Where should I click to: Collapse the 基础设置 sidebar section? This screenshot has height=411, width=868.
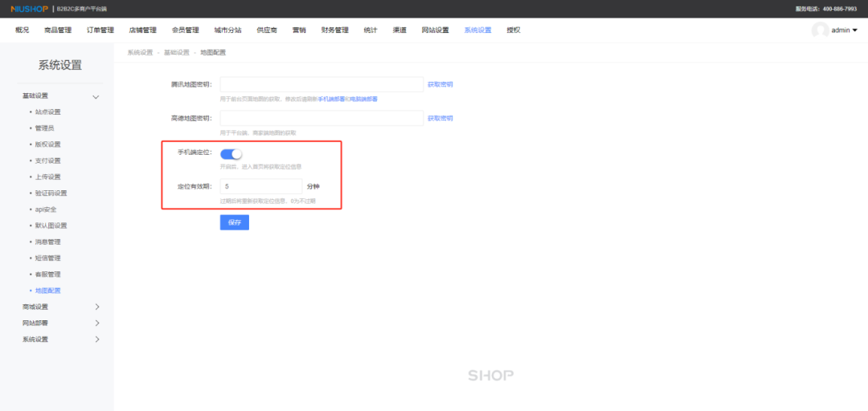(x=95, y=97)
